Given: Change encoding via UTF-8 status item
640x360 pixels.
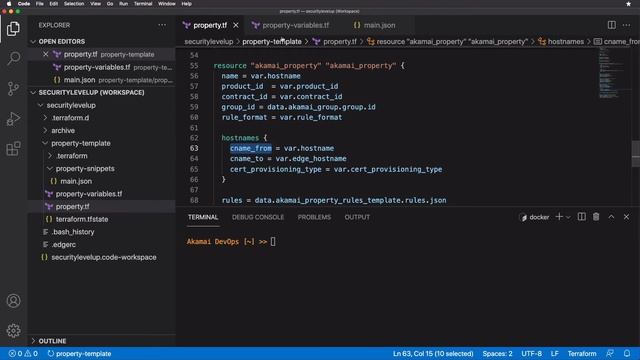Looking at the screenshot, I should pyautogui.click(x=531, y=353).
